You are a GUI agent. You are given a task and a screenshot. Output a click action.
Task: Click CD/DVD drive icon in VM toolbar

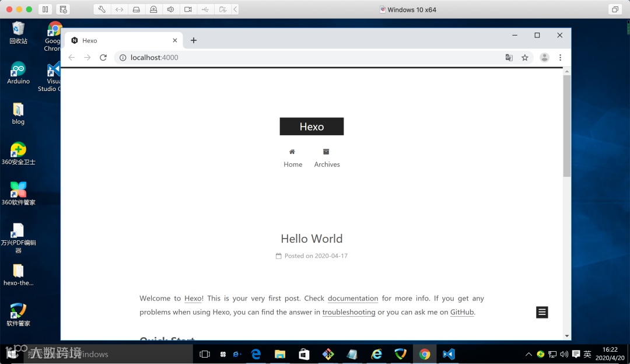coord(153,9)
